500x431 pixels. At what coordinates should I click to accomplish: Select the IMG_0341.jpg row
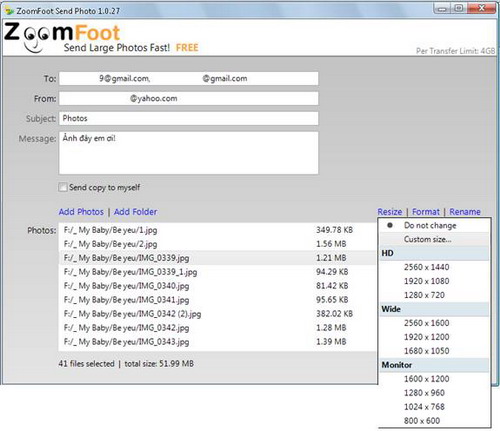pyautogui.click(x=217, y=300)
